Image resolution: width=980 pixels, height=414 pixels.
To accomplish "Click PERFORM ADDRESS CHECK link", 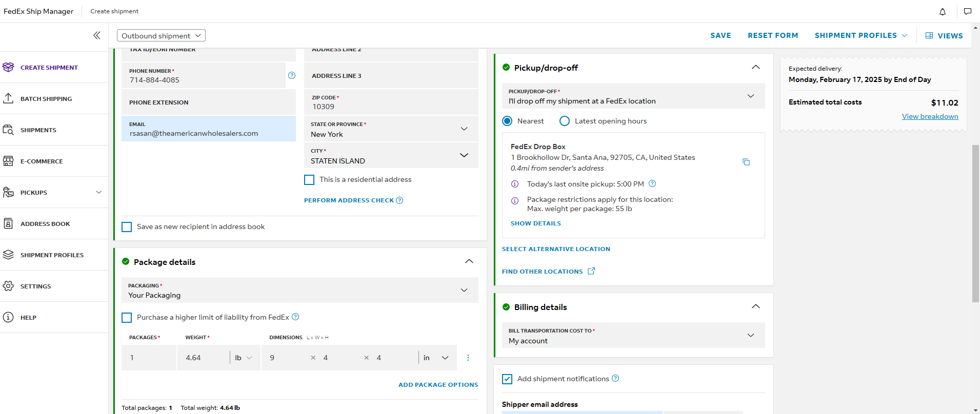I will click(349, 200).
